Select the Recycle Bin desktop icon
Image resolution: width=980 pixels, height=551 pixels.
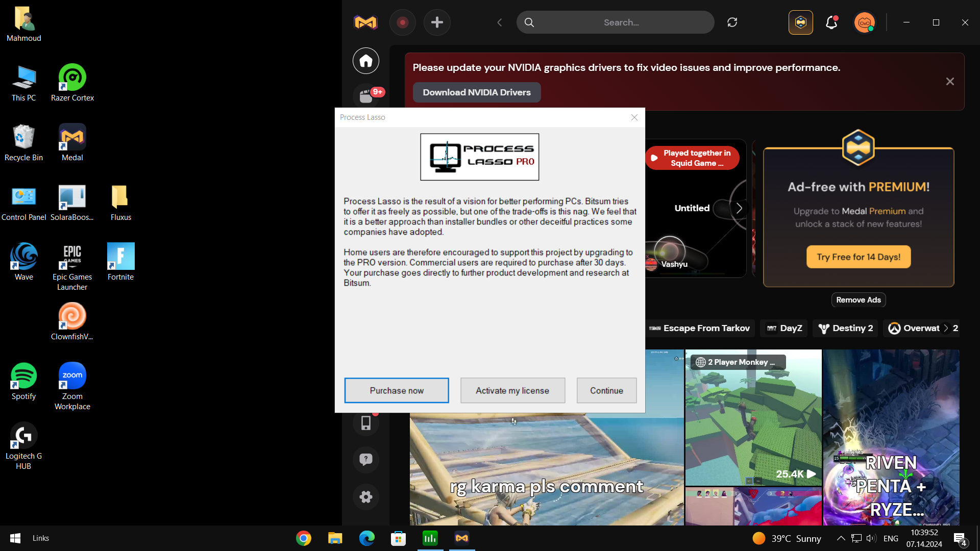click(x=24, y=143)
